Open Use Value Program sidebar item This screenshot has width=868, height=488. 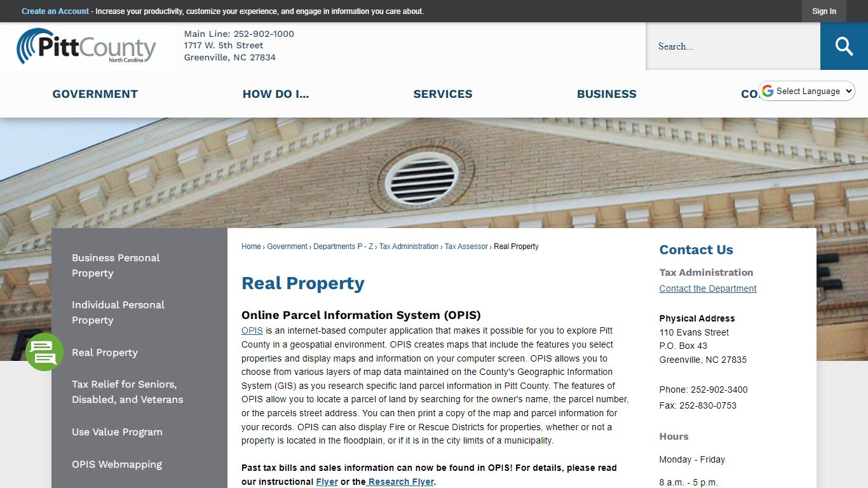117,432
